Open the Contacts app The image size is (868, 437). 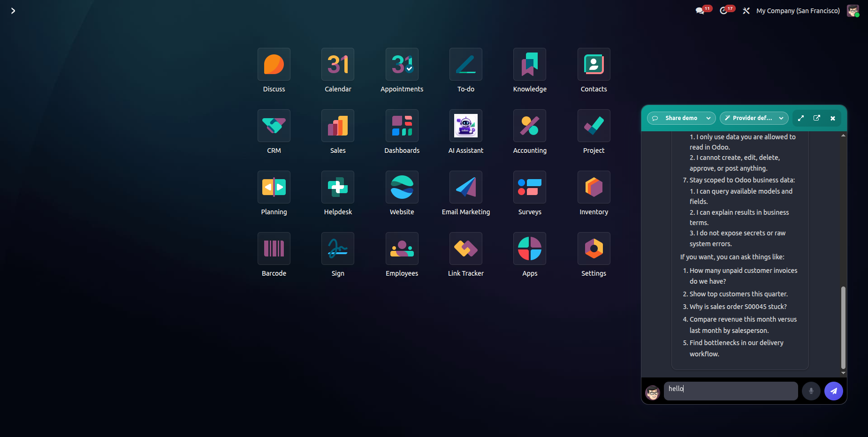pyautogui.click(x=594, y=64)
